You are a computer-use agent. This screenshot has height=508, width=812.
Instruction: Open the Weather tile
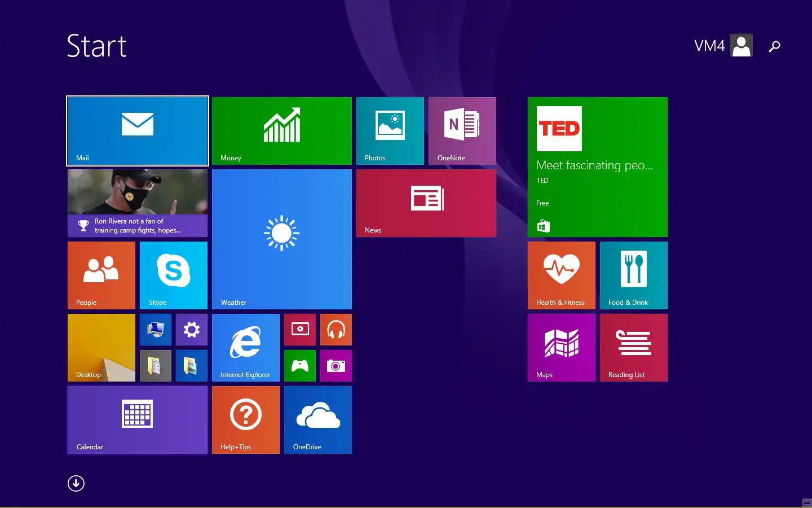click(x=282, y=239)
